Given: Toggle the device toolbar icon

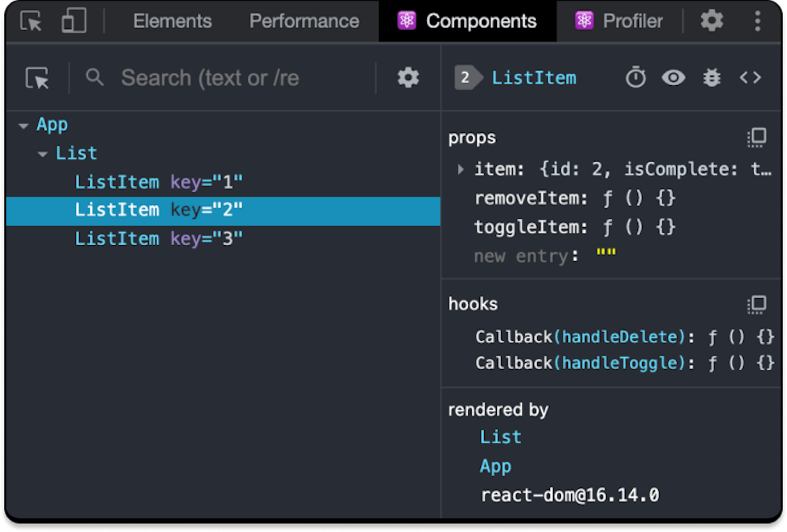Looking at the screenshot, I should (x=74, y=21).
